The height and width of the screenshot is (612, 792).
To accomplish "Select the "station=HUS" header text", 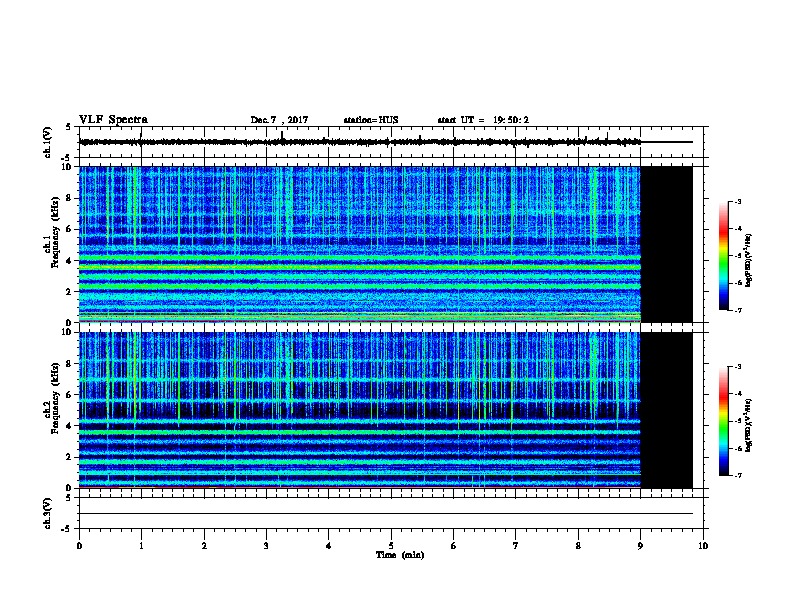I will coord(371,120).
